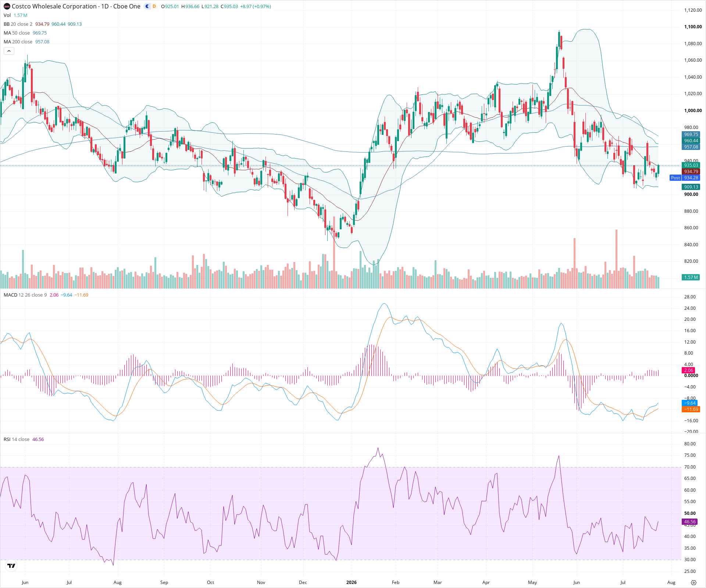This screenshot has height=588, width=706.
Task: Click the 909.13 lower band label
Action: (x=691, y=187)
